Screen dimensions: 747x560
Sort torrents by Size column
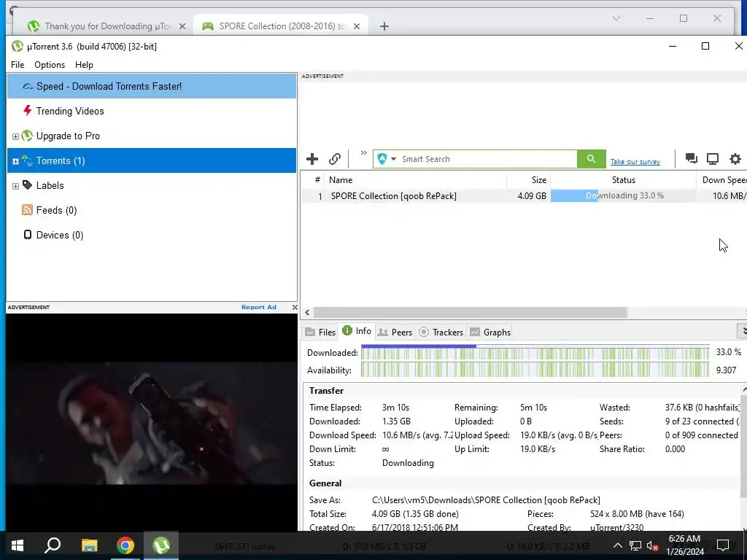tap(529, 180)
